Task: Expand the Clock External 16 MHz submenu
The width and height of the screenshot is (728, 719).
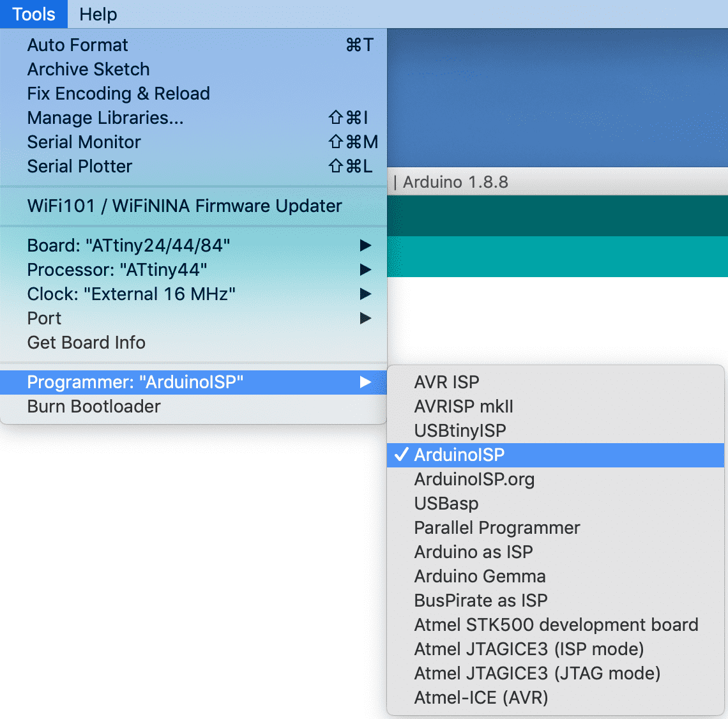Action: [x=131, y=294]
